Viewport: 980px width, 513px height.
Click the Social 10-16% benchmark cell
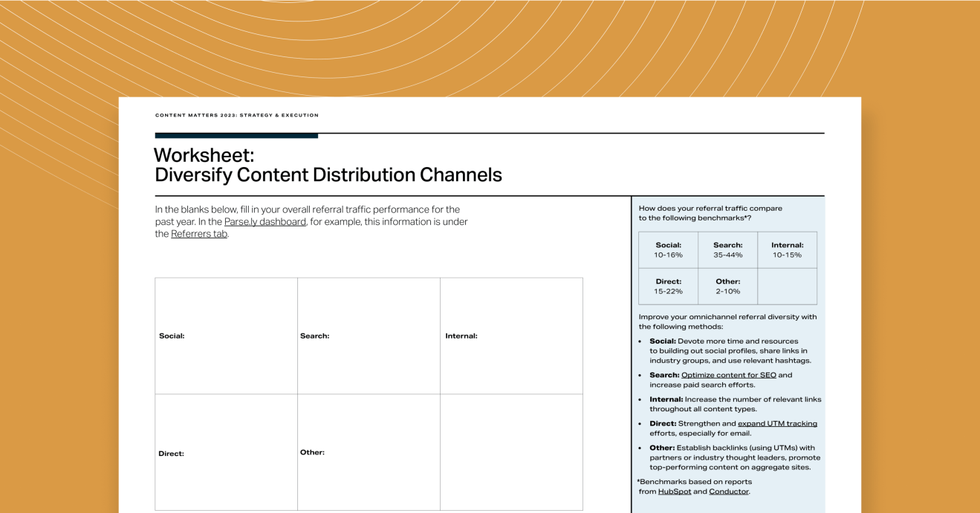click(669, 250)
